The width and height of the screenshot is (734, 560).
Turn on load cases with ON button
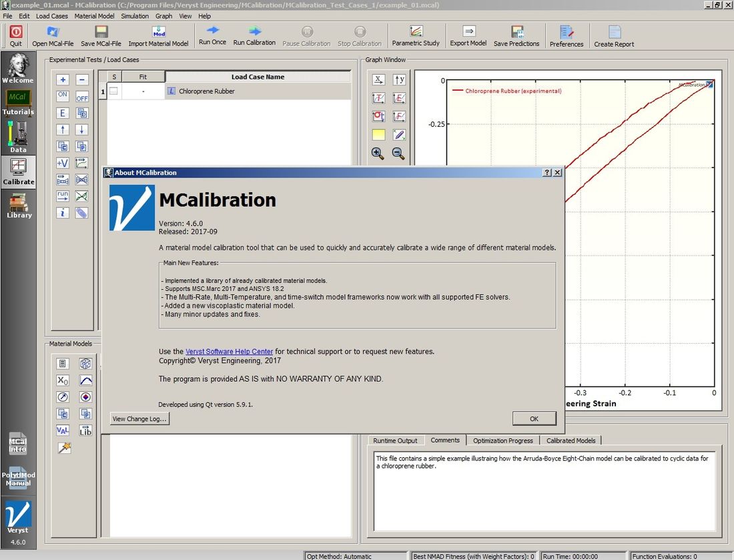(x=63, y=96)
